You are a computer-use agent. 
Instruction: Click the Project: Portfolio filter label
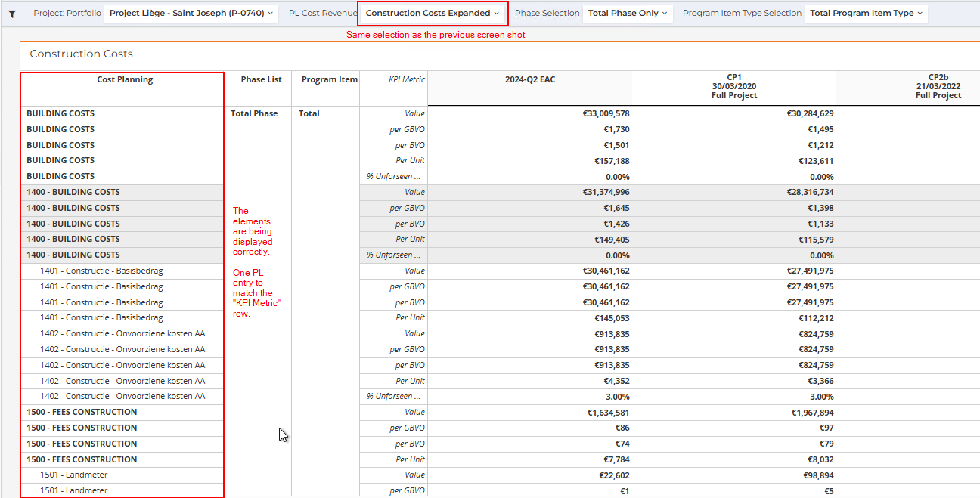click(x=67, y=13)
